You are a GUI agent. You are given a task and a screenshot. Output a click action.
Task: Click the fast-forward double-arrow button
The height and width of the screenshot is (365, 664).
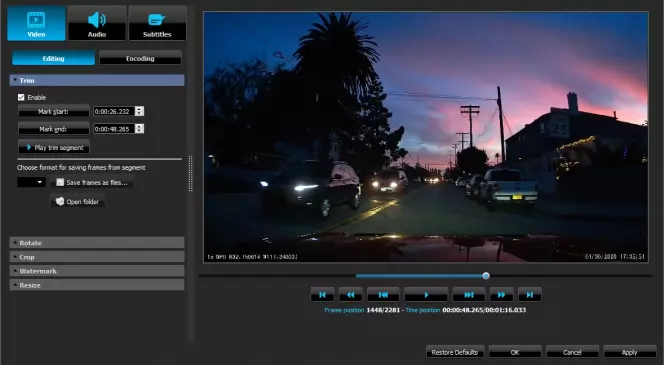[x=501, y=295]
